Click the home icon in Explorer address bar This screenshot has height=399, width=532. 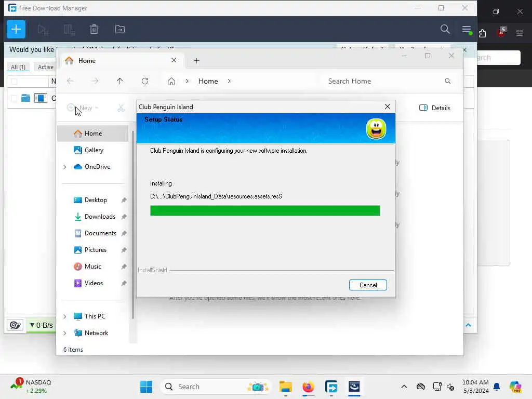(x=171, y=82)
